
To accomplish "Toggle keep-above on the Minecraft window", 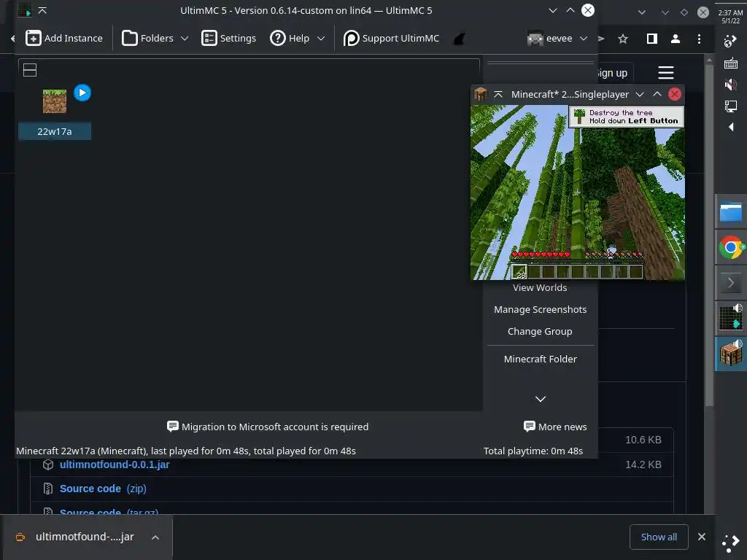I will click(x=498, y=94).
